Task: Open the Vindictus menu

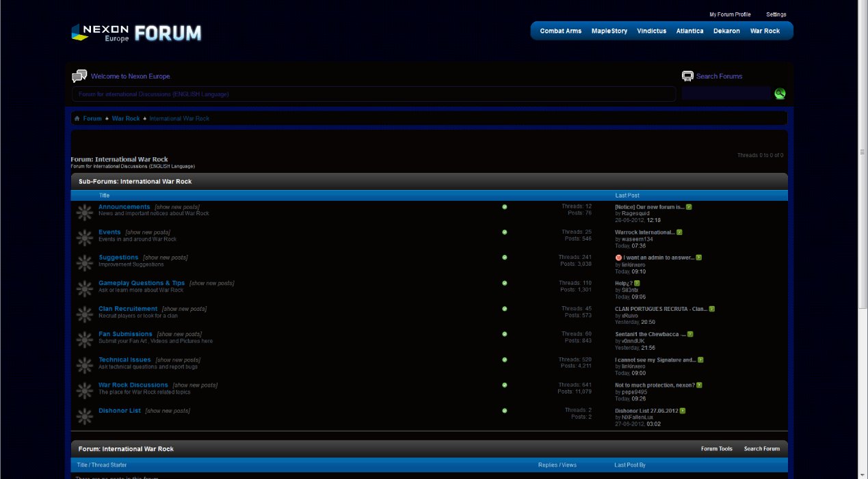Action: (x=652, y=31)
